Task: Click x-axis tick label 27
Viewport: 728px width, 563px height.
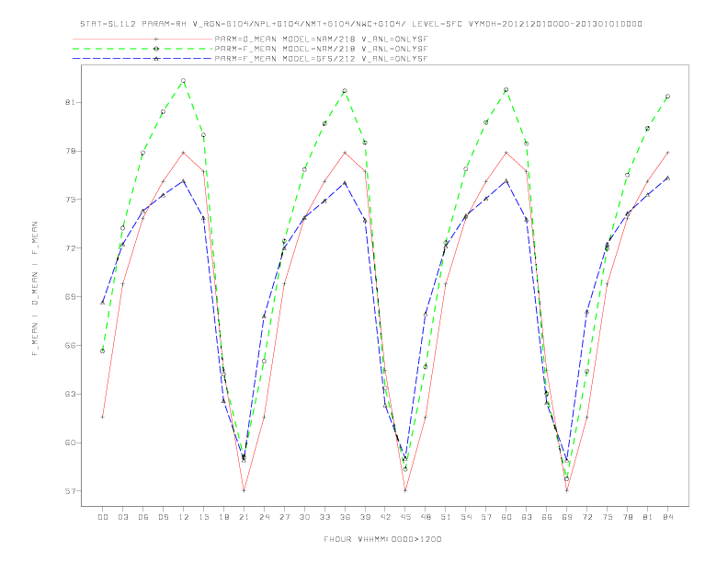Action: pos(284,517)
